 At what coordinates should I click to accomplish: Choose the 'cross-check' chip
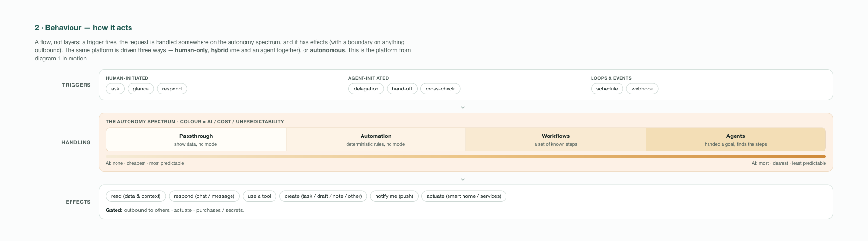(440, 89)
